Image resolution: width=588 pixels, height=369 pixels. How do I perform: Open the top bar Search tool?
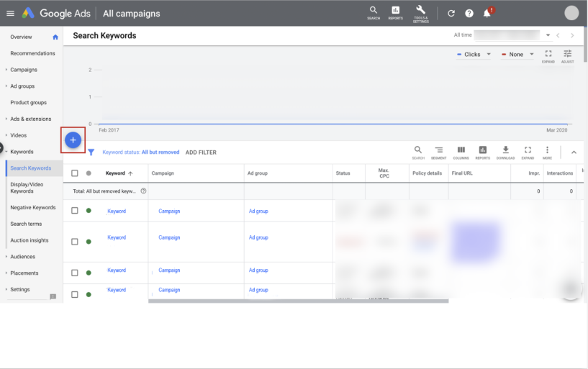coord(374,13)
